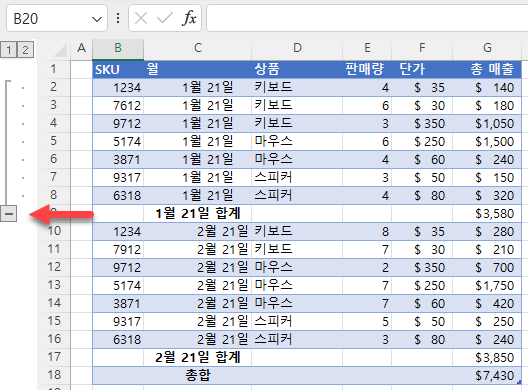Click the 1월 21일 합계 cell

[x=198, y=214]
